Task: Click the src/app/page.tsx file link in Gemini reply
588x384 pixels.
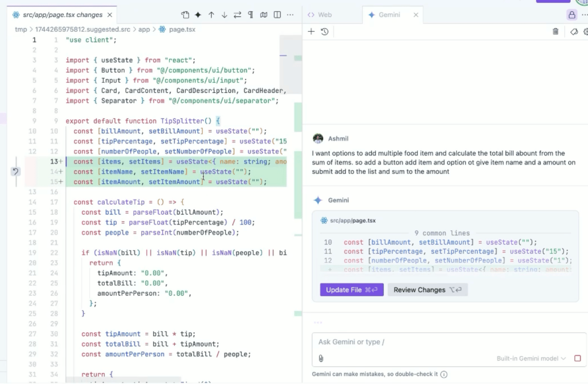Action: pyautogui.click(x=353, y=221)
